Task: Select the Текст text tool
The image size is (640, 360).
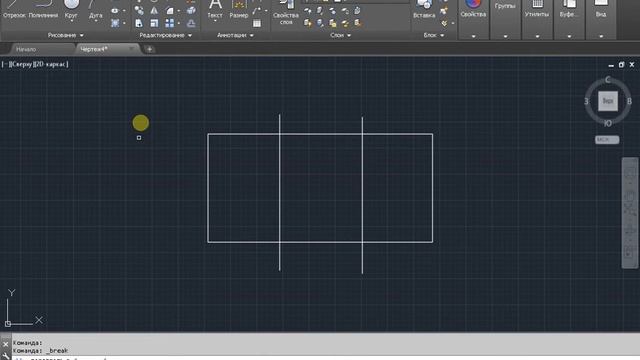Action: [x=215, y=10]
